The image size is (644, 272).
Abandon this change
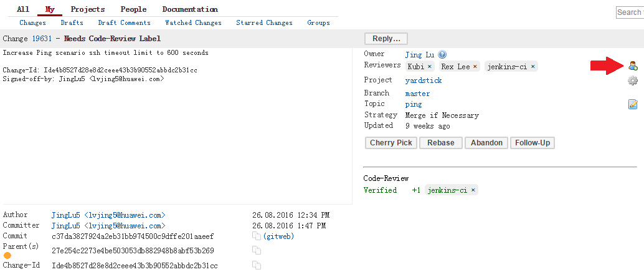[486, 143]
